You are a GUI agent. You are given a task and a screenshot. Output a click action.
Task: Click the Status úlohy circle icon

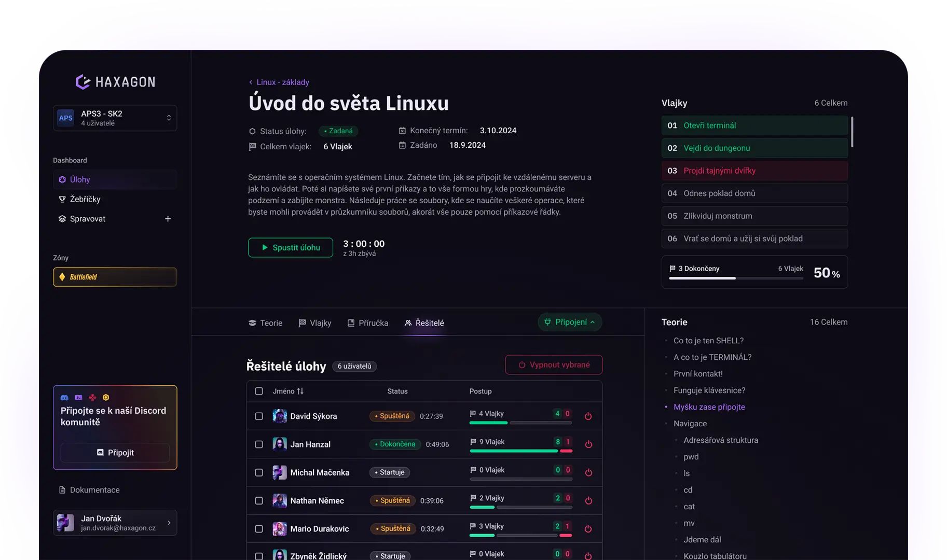coord(252,131)
